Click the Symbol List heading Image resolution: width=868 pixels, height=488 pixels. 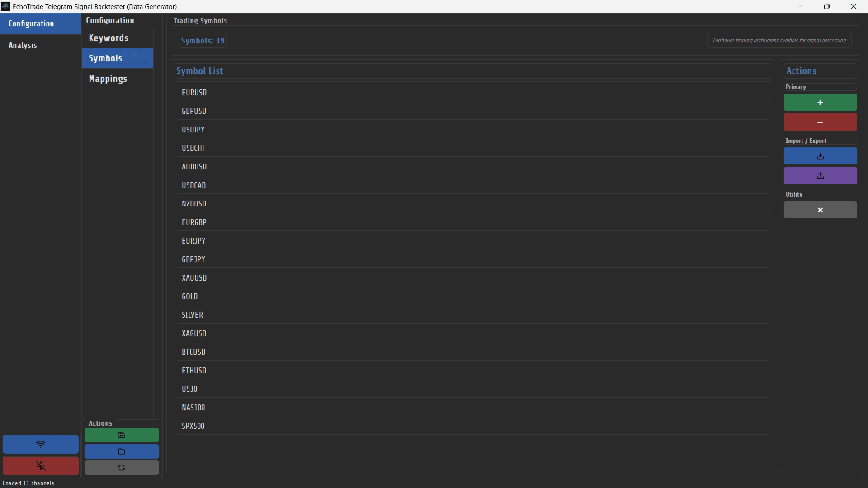(x=199, y=71)
